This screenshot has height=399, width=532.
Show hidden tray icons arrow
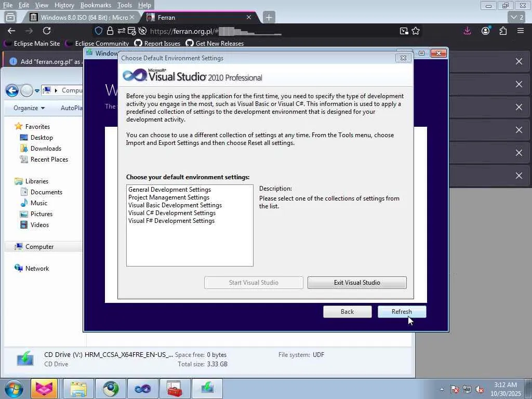pos(442,390)
